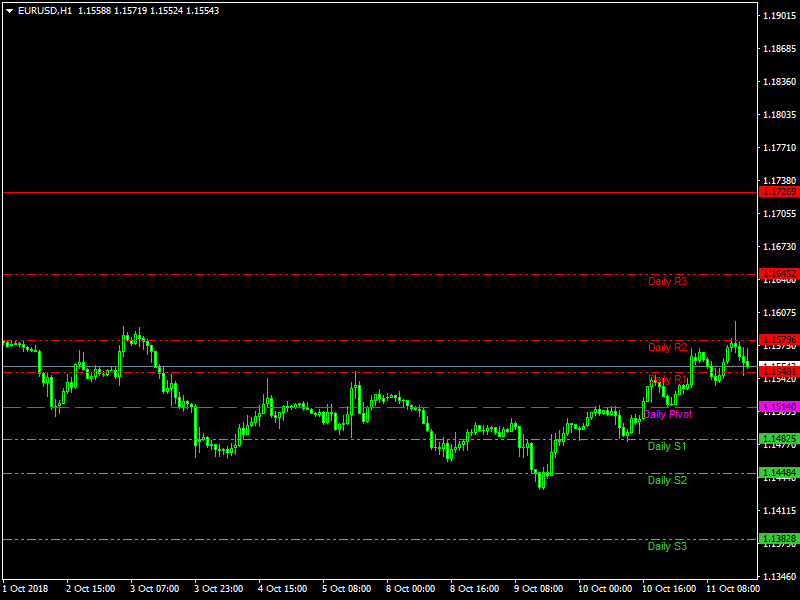Select the Daily R3 label
800x600 pixels.
[x=667, y=282]
